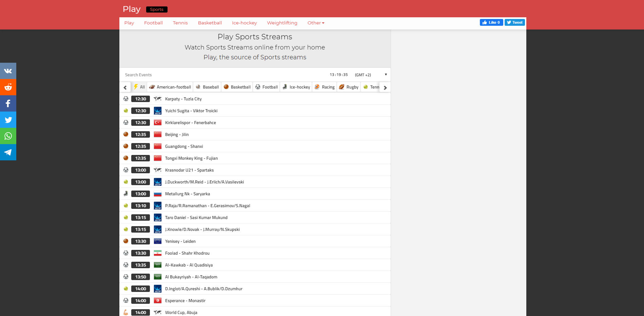Select the Weightlifting navigation tab
This screenshot has height=316, width=644.
(x=282, y=23)
